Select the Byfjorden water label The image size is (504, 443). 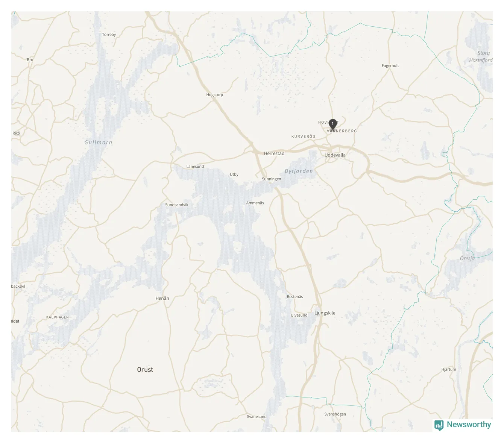pyautogui.click(x=299, y=171)
